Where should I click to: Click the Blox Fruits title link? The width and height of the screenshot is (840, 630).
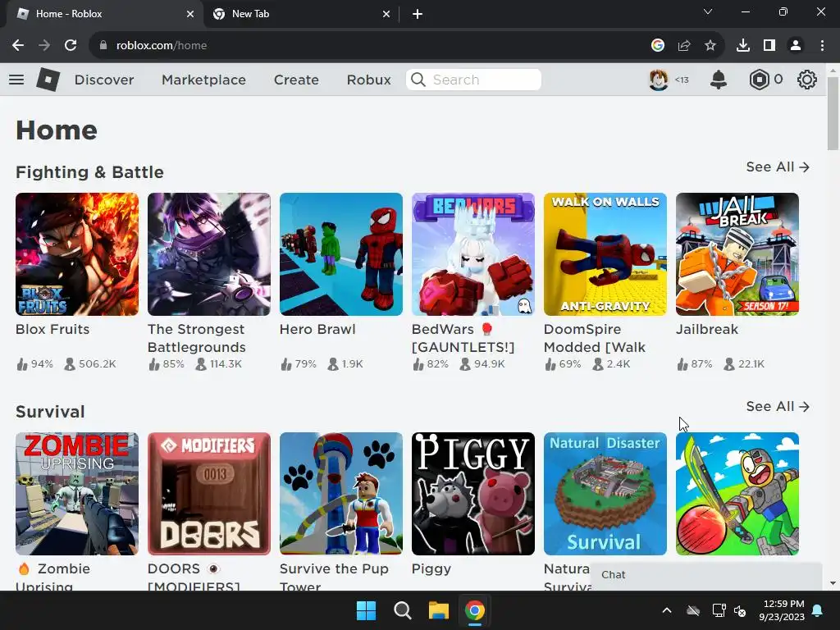(52, 329)
